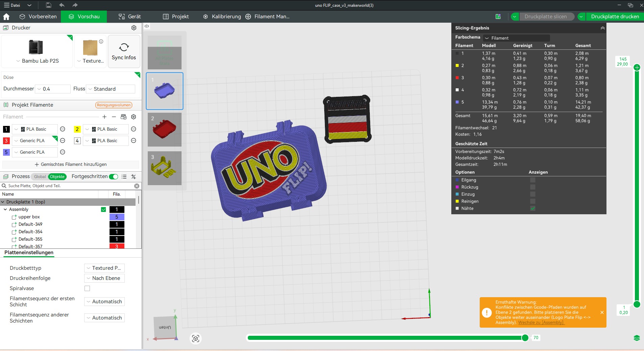Viewport: 644px width, 351px height.
Task: Edit filament 5 Generic PLA settings icon
Action: point(63,152)
